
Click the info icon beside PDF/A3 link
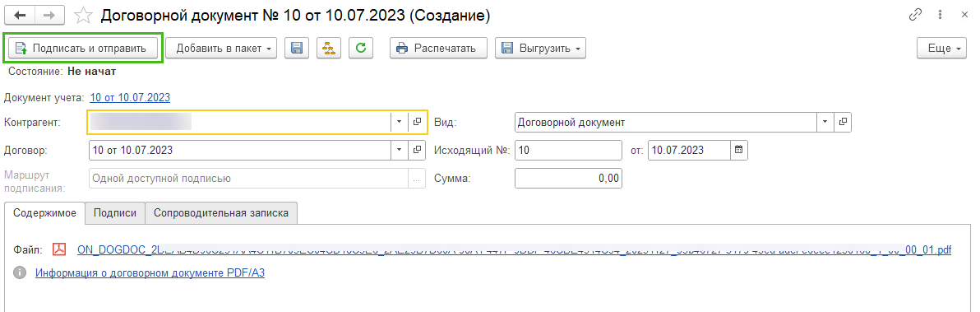[20, 272]
